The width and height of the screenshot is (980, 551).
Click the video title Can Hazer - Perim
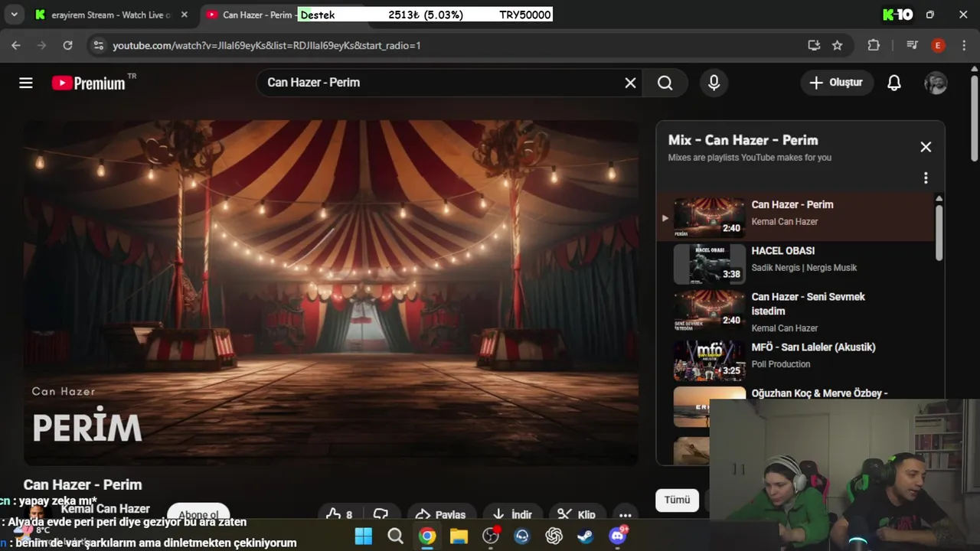point(83,484)
